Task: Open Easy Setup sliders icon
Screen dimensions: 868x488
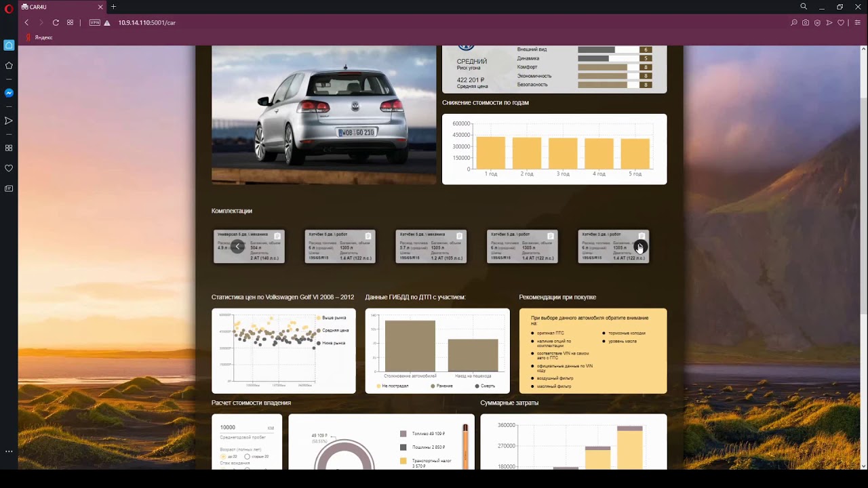Action: point(857,22)
